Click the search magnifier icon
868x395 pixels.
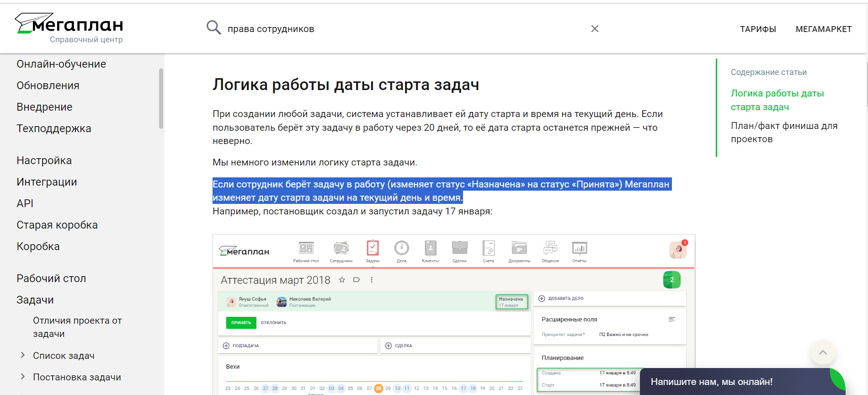213,28
